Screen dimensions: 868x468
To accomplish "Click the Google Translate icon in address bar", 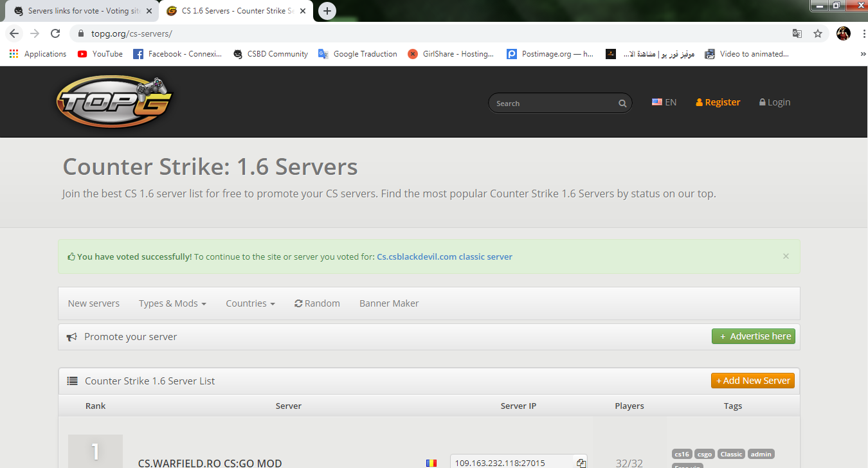I will pyautogui.click(x=797, y=33).
